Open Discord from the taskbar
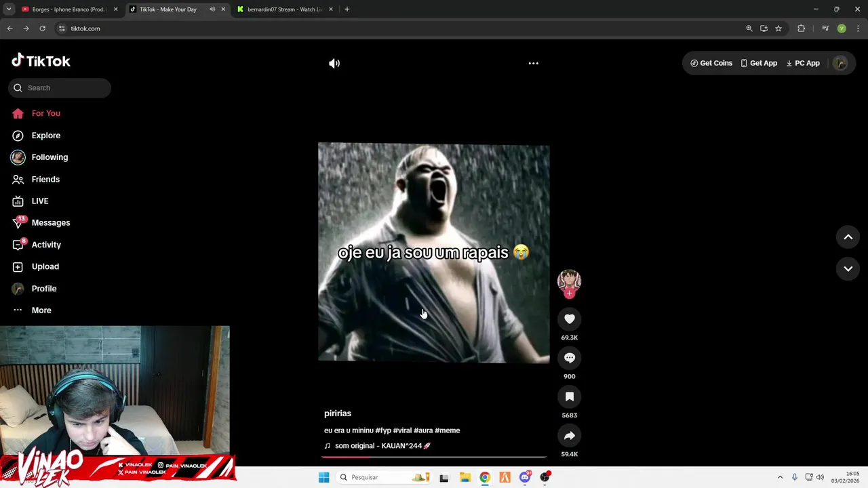This screenshot has width=868, height=488. (525, 477)
